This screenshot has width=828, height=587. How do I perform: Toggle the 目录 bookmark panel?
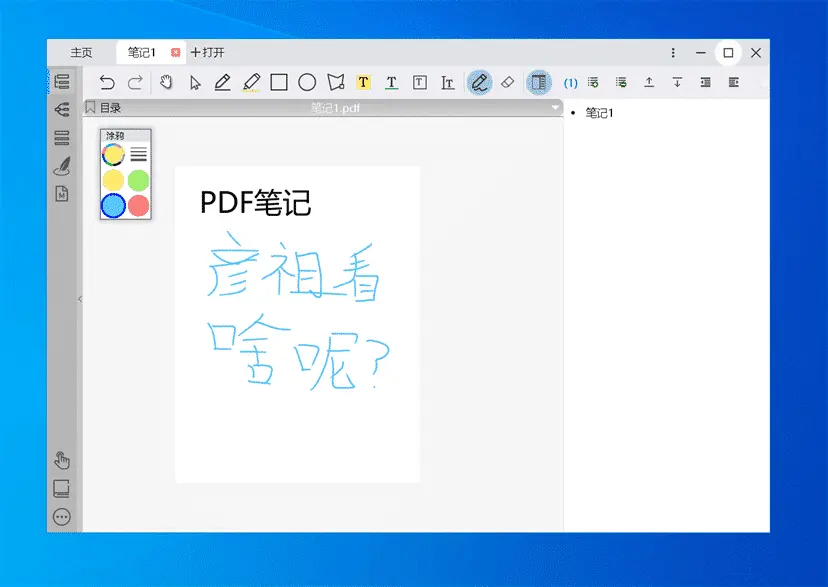pyautogui.click(x=104, y=108)
